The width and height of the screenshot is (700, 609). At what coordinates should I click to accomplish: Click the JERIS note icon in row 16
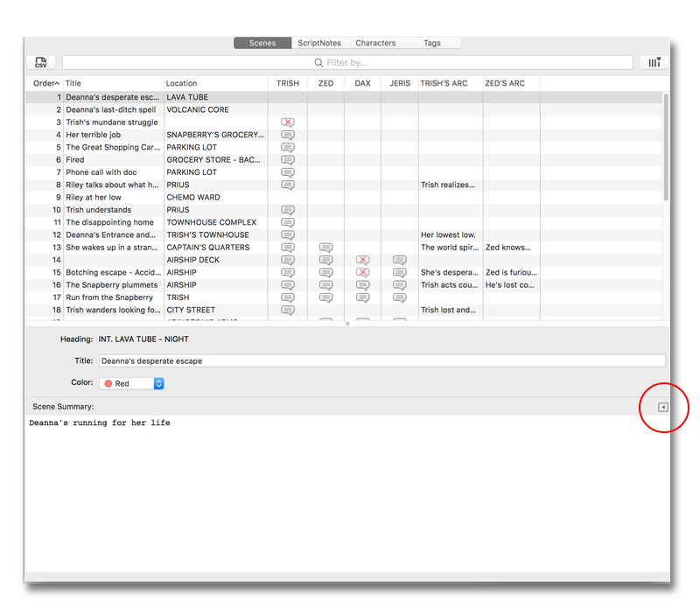400,285
